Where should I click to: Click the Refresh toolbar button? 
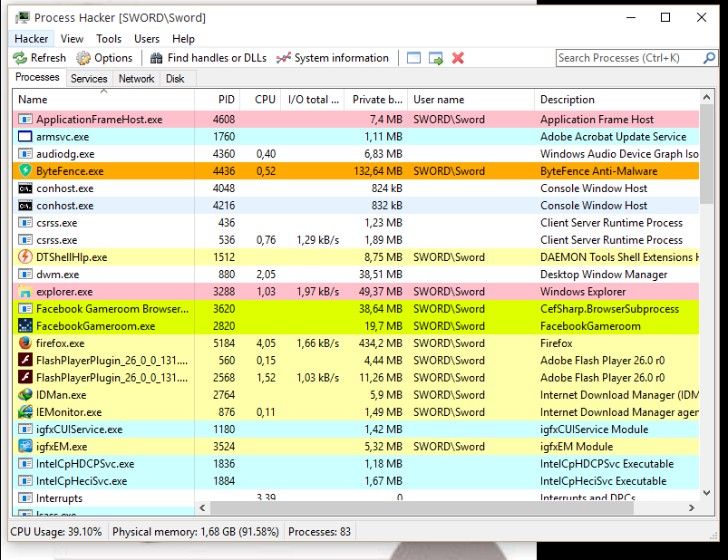40,58
